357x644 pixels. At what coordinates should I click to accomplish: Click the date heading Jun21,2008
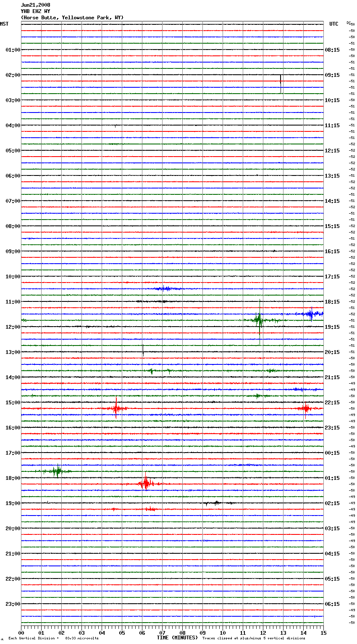pos(36,5)
